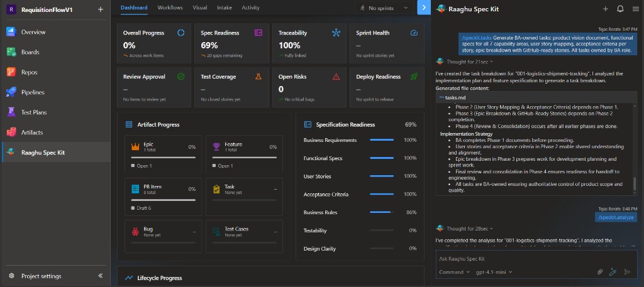Click the magic wand enhance icon
This screenshot has width=644, height=287.
point(613,272)
